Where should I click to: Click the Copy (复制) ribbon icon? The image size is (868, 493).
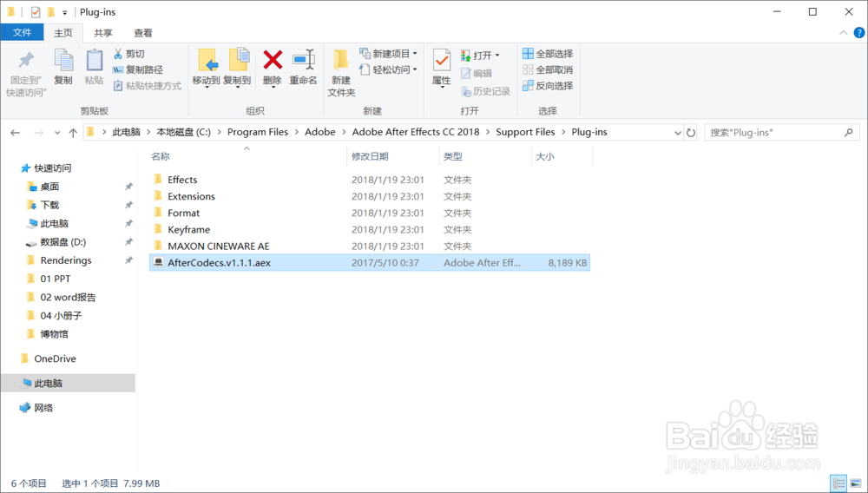pyautogui.click(x=63, y=60)
